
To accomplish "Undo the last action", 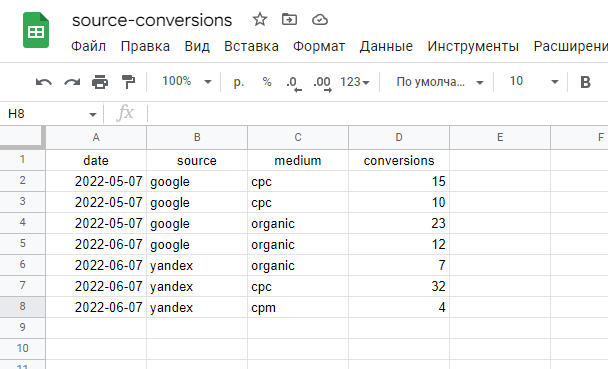I will tap(43, 82).
